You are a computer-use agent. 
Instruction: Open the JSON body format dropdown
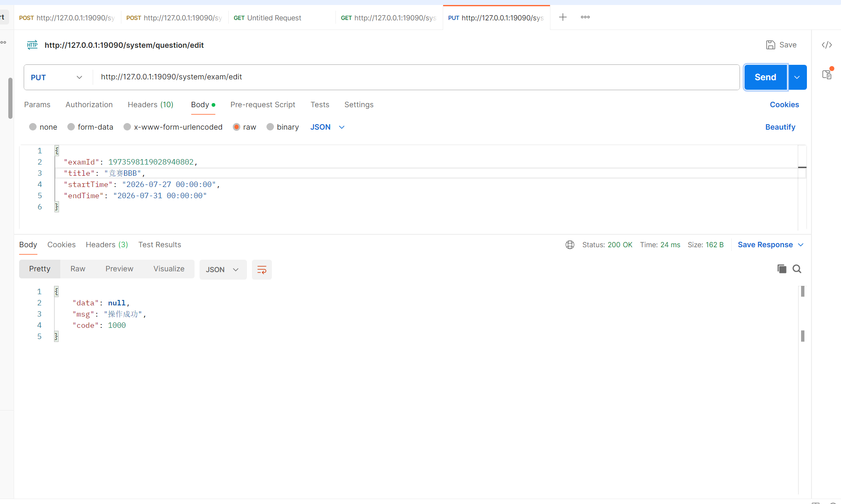(328, 127)
